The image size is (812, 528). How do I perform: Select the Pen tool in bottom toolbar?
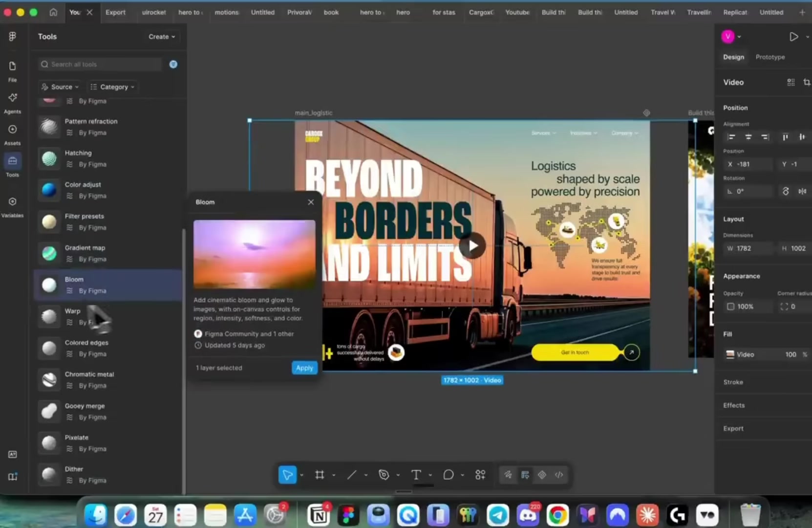tap(384, 475)
